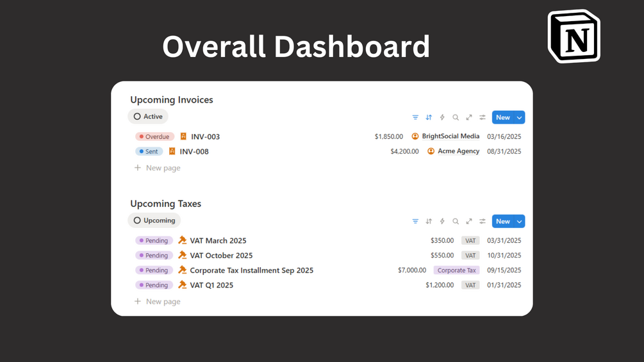Open the BrightSocial Media client link
The width and height of the screenshot is (644, 362).
(x=450, y=136)
